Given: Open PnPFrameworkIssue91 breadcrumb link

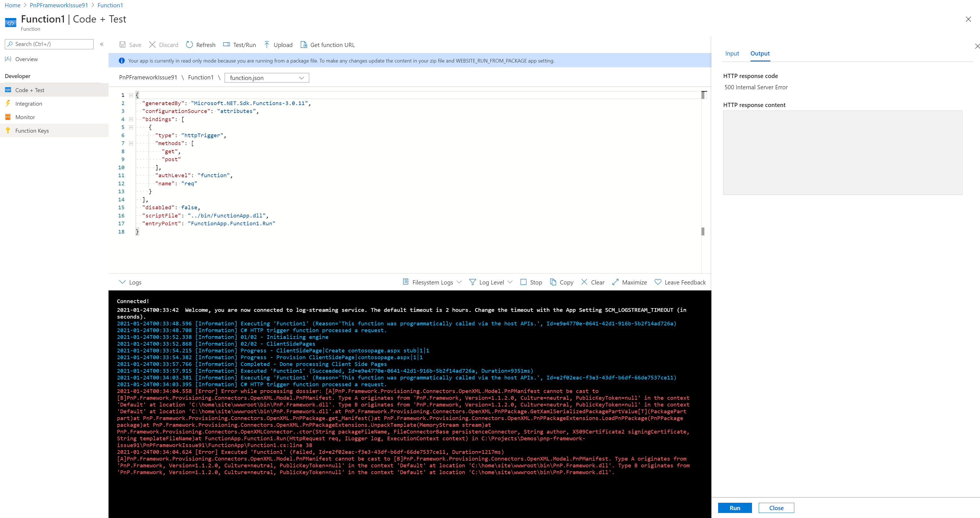Looking at the screenshot, I should 59,5.
